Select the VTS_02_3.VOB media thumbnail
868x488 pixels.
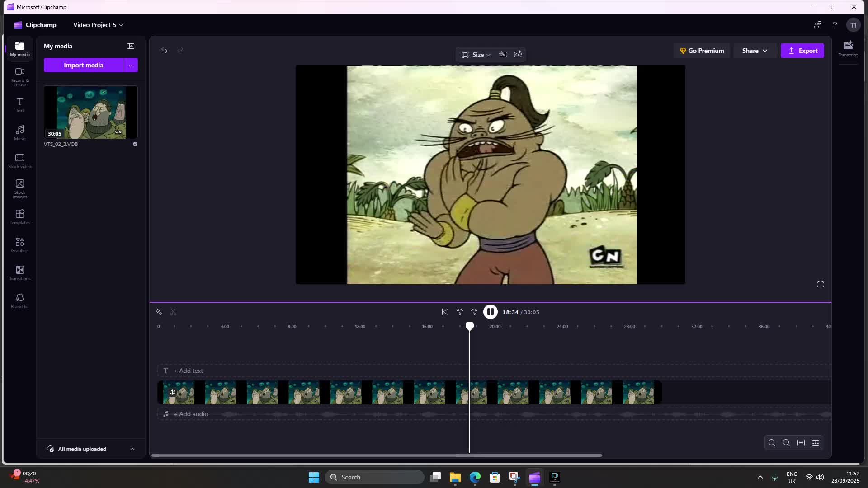91,112
